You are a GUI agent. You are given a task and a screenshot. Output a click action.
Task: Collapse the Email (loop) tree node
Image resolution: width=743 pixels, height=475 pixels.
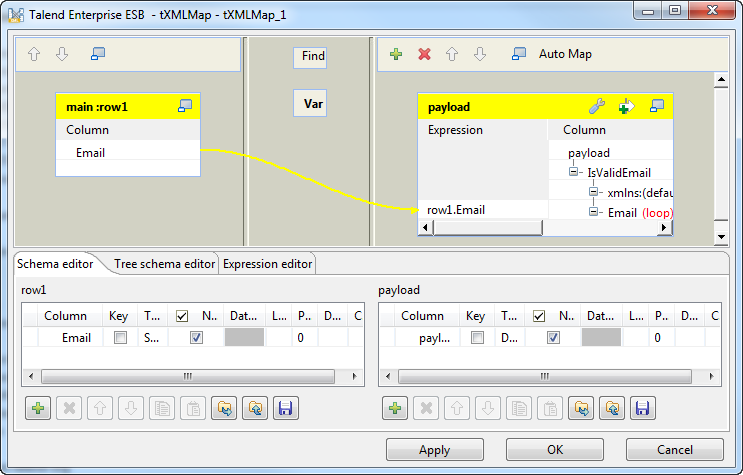593,212
